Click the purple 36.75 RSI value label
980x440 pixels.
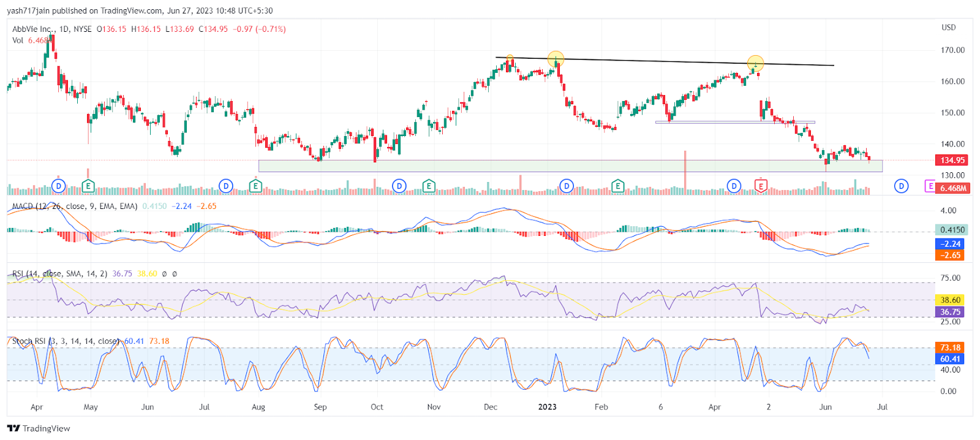pos(951,311)
